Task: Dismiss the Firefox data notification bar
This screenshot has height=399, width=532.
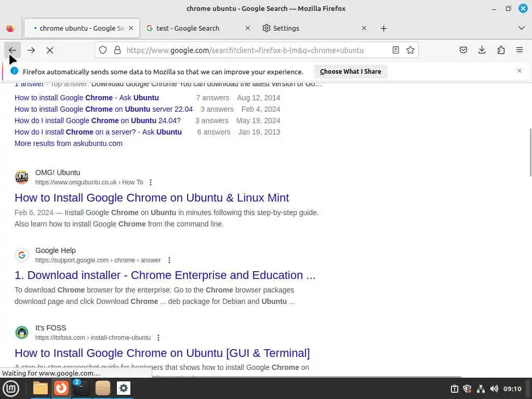Action: 520,71
